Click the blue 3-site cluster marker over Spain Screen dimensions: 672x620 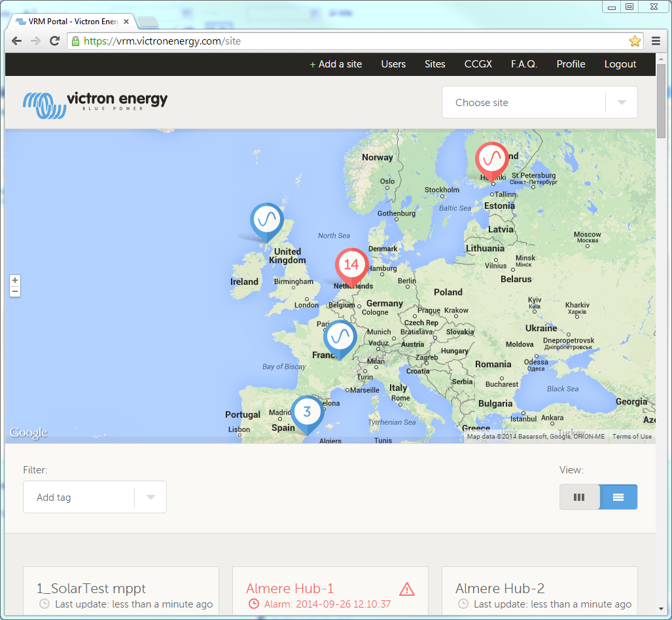tap(307, 412)
